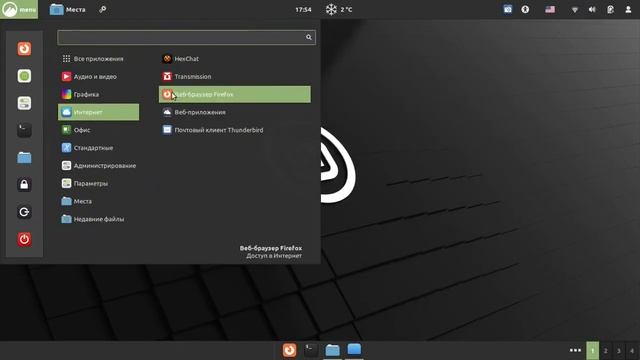640x360 pixels.
Task: Open Terminal from the bottom dock
Action: (x=311, y=350)
